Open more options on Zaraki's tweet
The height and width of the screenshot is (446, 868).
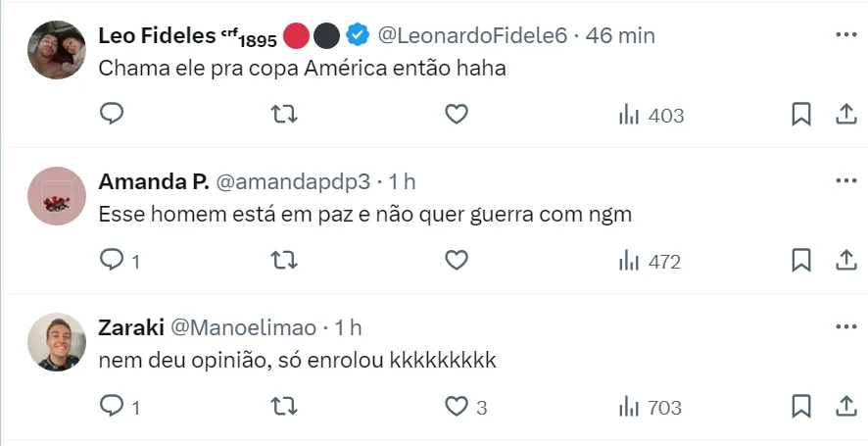pos(844,326)
